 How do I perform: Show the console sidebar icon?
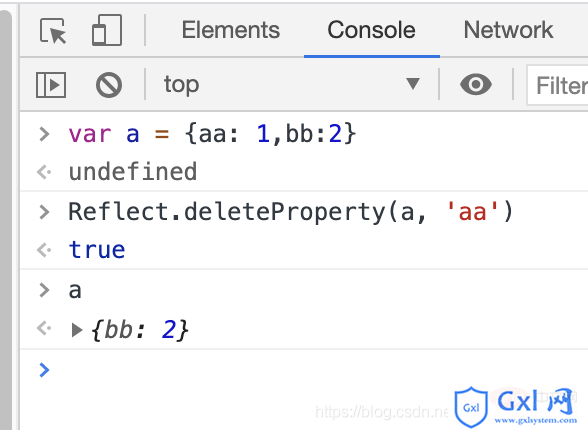point(51,85)
